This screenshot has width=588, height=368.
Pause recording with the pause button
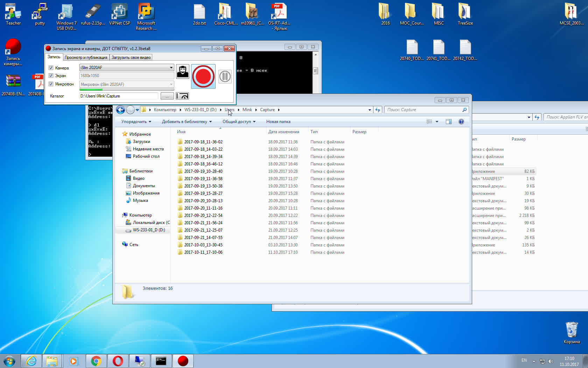click(225, 76)
